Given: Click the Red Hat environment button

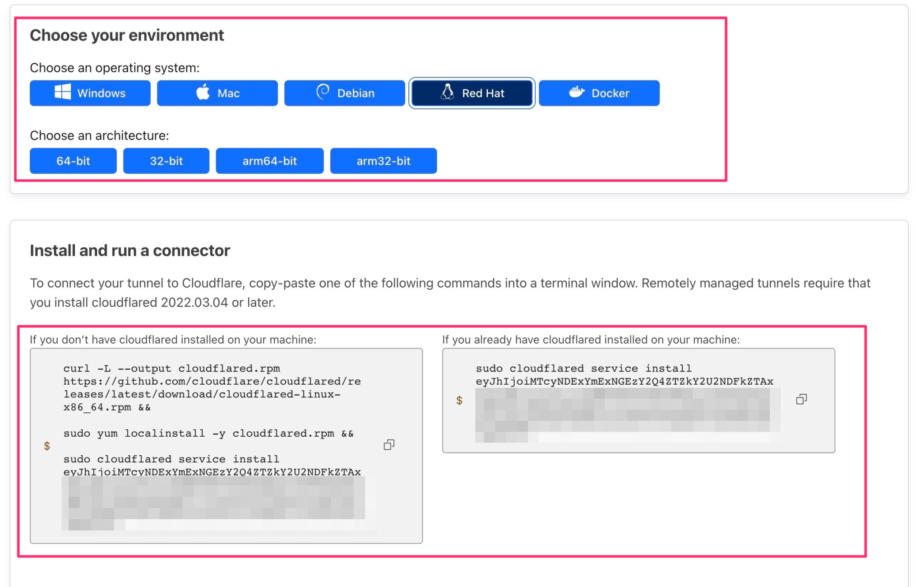Looking at the screenshot, I should pyautogui.click(x=472, y=93).
